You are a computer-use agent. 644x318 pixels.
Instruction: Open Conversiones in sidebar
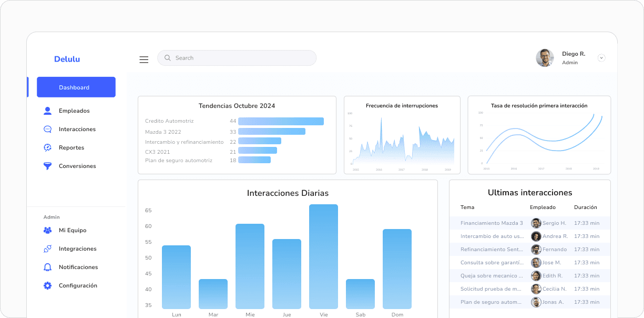(x=77, y=166)
